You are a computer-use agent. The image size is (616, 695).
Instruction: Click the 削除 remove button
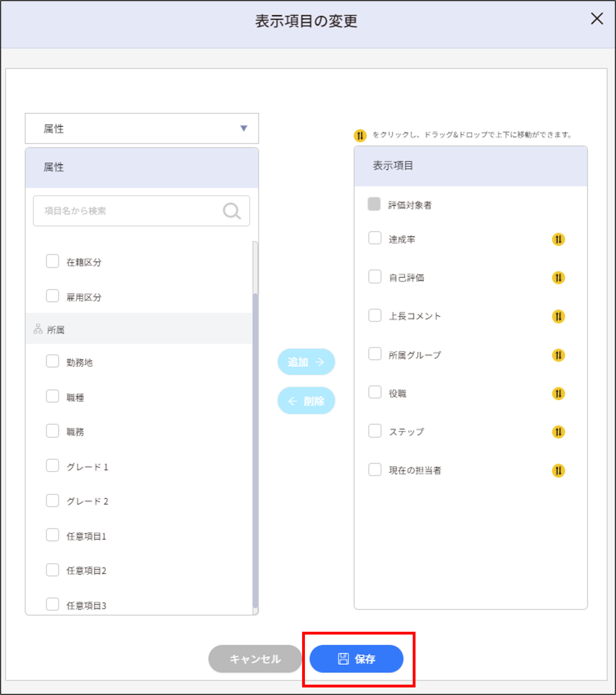pos(306,401)
